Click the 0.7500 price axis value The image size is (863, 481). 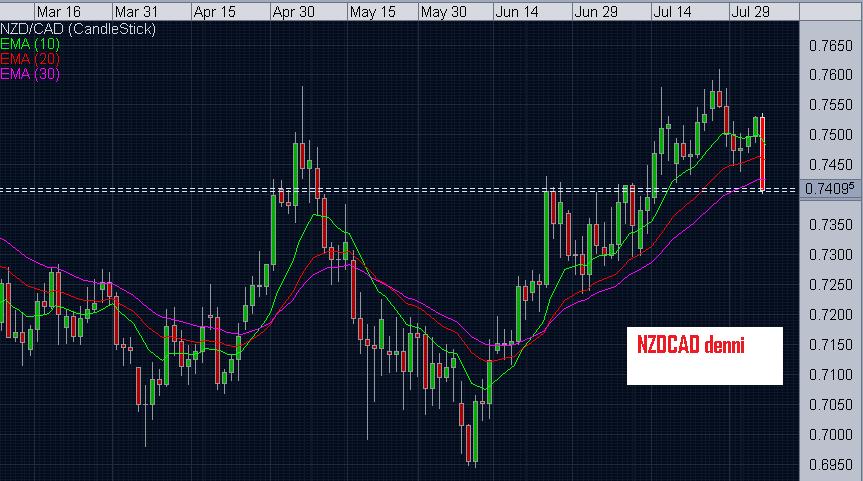point(831,135)
